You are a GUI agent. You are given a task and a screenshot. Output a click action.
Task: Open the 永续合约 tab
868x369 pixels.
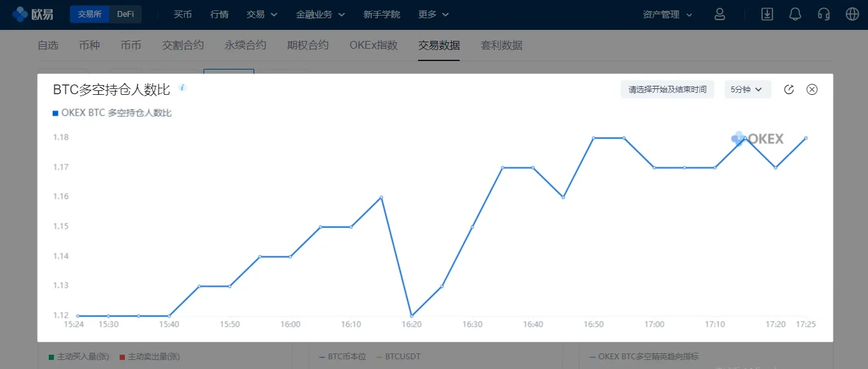coord(245,45)
